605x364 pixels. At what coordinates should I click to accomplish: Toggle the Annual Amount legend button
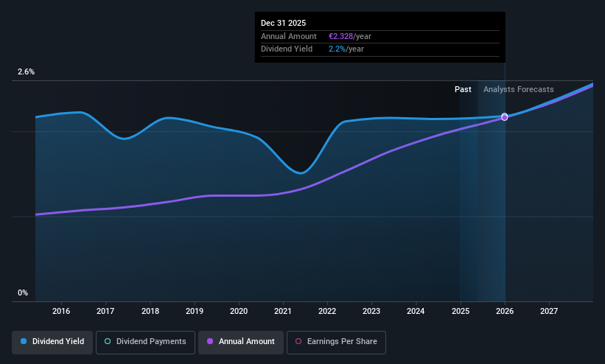(x=241, y=343)
